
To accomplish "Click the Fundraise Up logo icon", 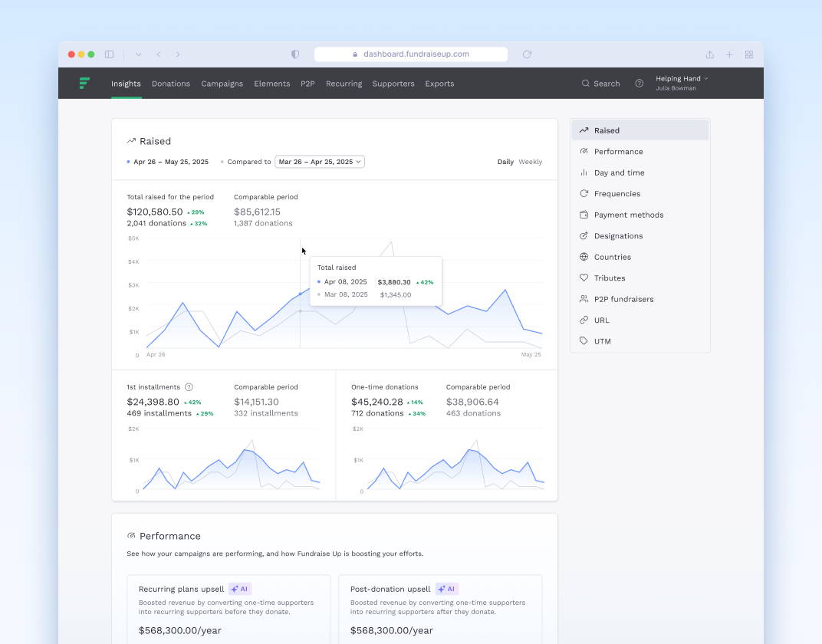I will [84, 84].
